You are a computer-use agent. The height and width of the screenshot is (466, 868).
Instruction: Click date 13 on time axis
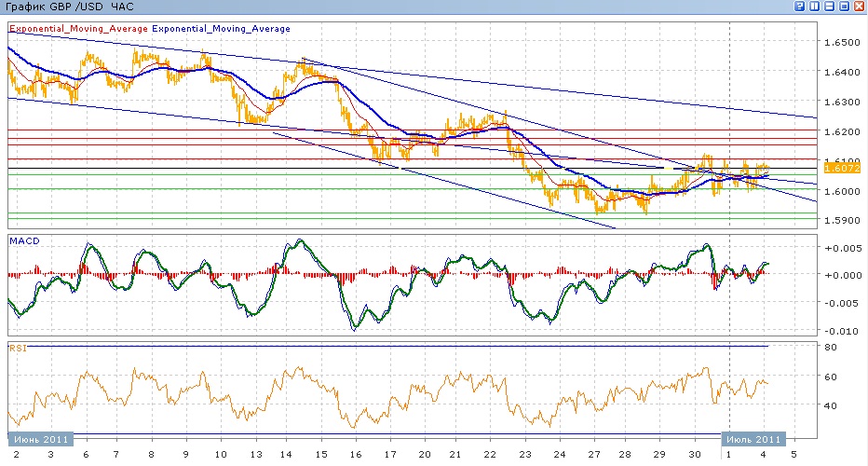(256, 455)
